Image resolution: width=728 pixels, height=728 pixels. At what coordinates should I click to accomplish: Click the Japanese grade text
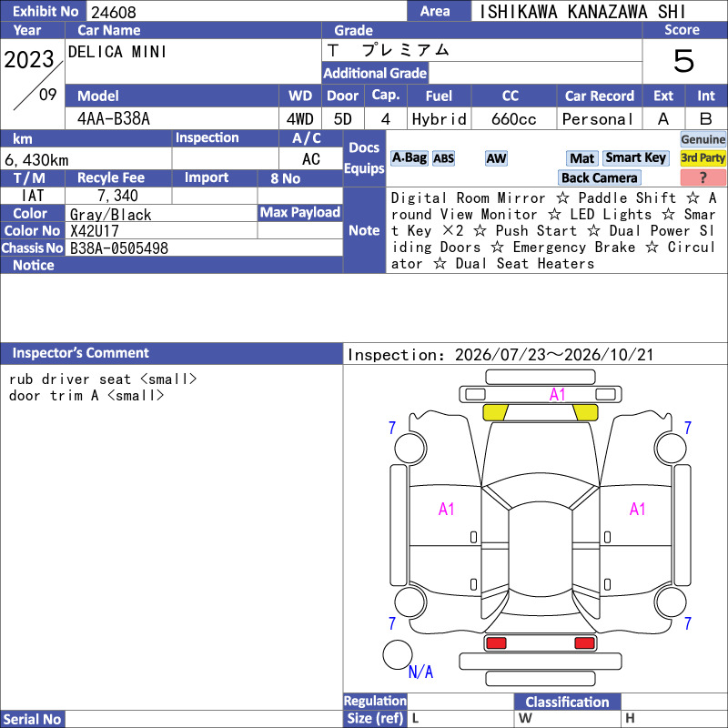(388, 50)
